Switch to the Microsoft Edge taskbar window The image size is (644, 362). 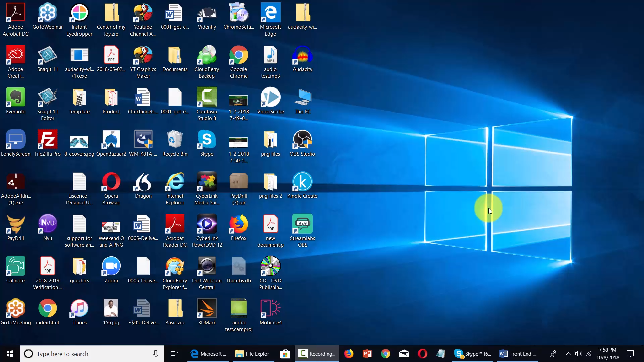208,354
